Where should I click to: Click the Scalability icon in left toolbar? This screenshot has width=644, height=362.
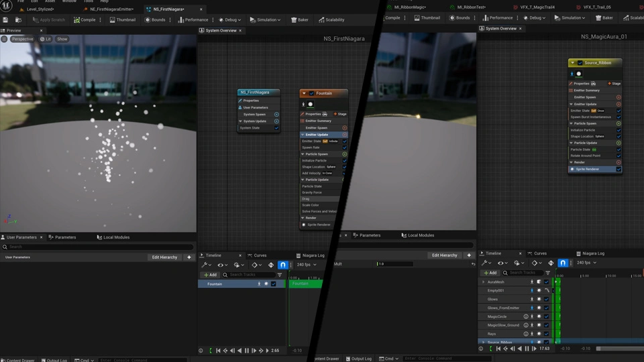331,19
